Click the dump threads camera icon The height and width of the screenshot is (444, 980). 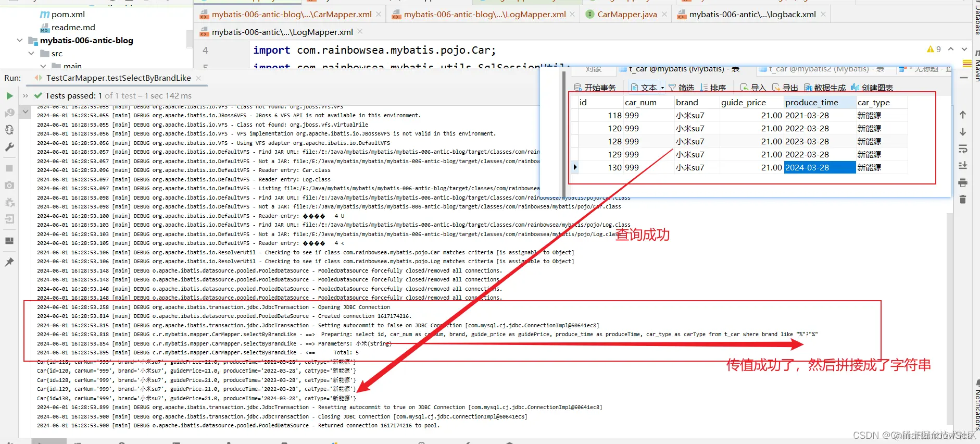(x=9, y=185)
